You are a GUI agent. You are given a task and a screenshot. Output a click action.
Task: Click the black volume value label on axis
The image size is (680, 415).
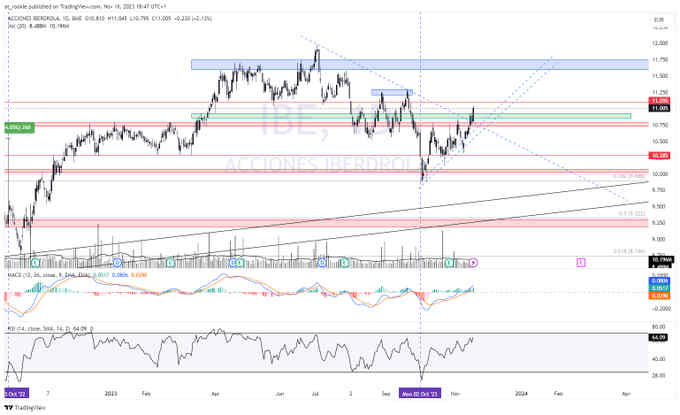click(660, 259)
